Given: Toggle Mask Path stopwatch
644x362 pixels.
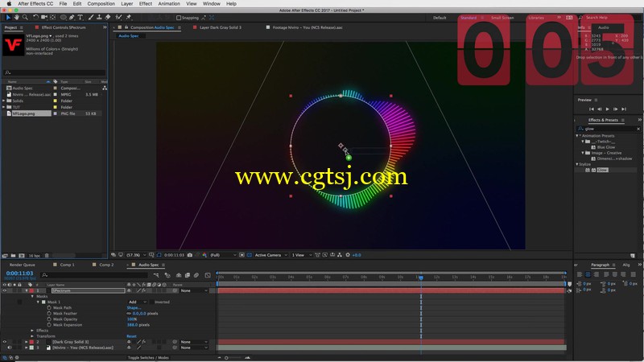Looking at the screenshot, I should (49, 307).
